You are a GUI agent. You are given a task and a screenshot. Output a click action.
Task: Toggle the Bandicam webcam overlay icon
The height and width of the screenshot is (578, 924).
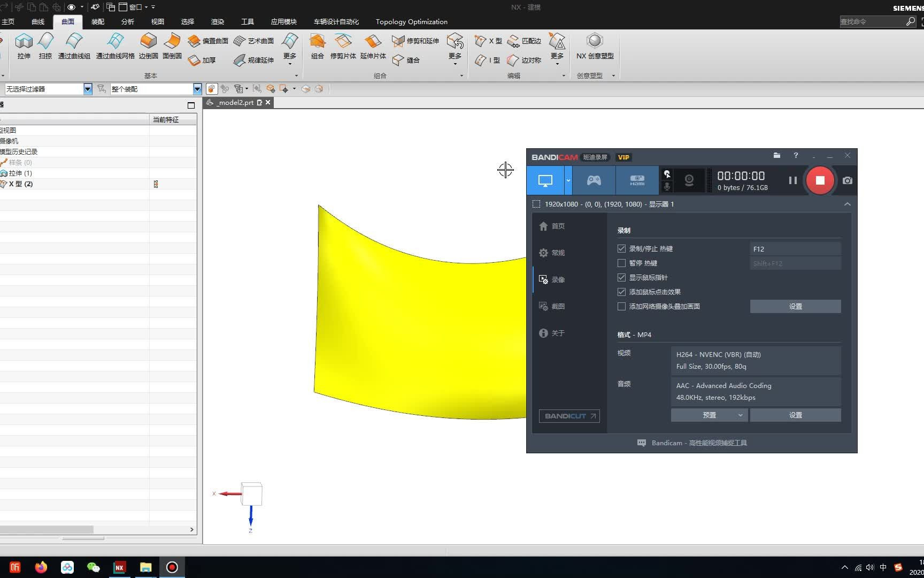[689, 180]
